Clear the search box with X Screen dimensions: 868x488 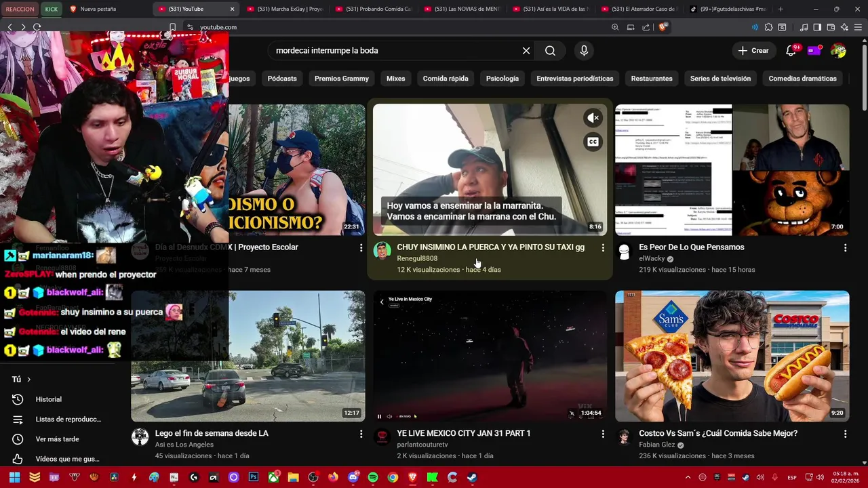526,51
